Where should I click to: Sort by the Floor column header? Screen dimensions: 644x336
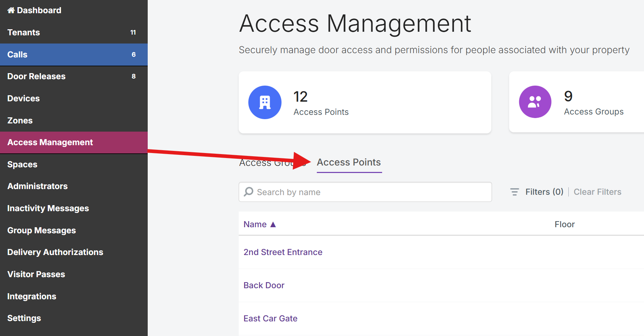[x=564, y=224]
